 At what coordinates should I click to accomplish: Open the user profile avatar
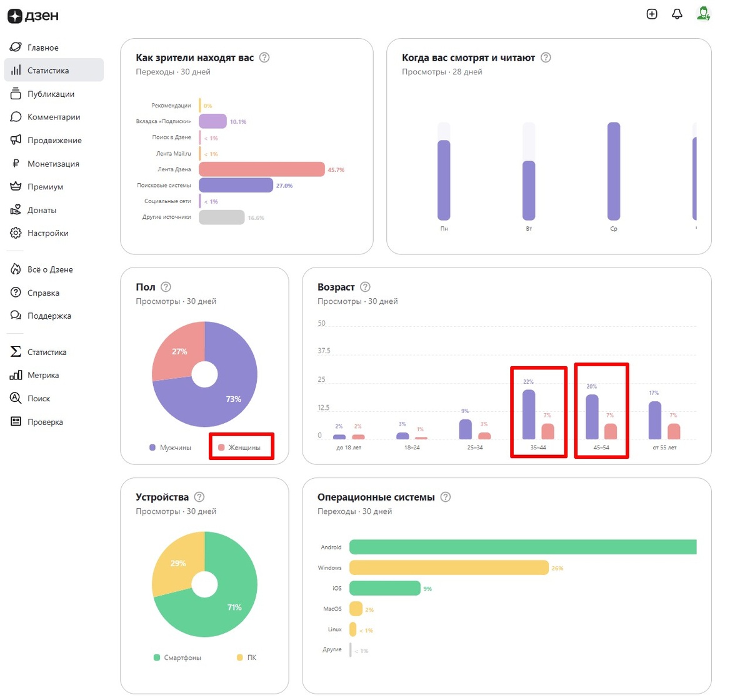point(704,14)
